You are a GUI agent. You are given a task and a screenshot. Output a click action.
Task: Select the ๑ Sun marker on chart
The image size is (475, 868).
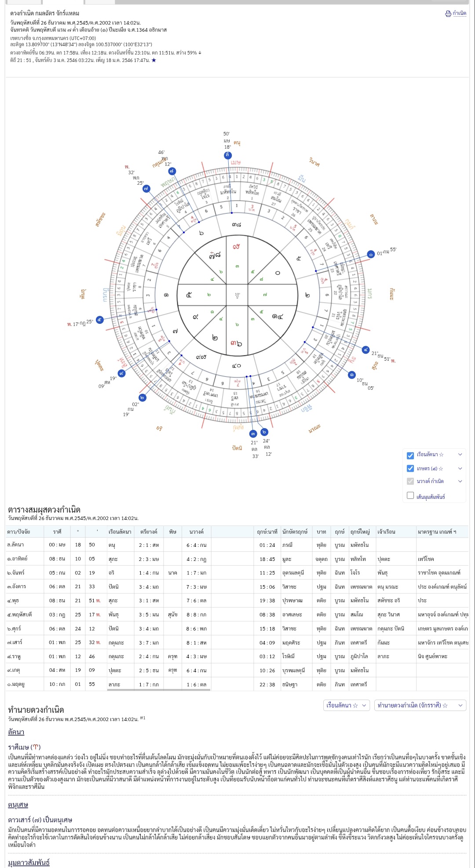[x=351, y=375]
